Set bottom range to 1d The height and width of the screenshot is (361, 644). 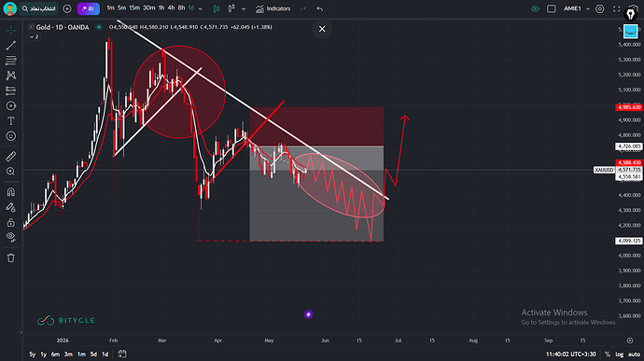coord(105,354)
